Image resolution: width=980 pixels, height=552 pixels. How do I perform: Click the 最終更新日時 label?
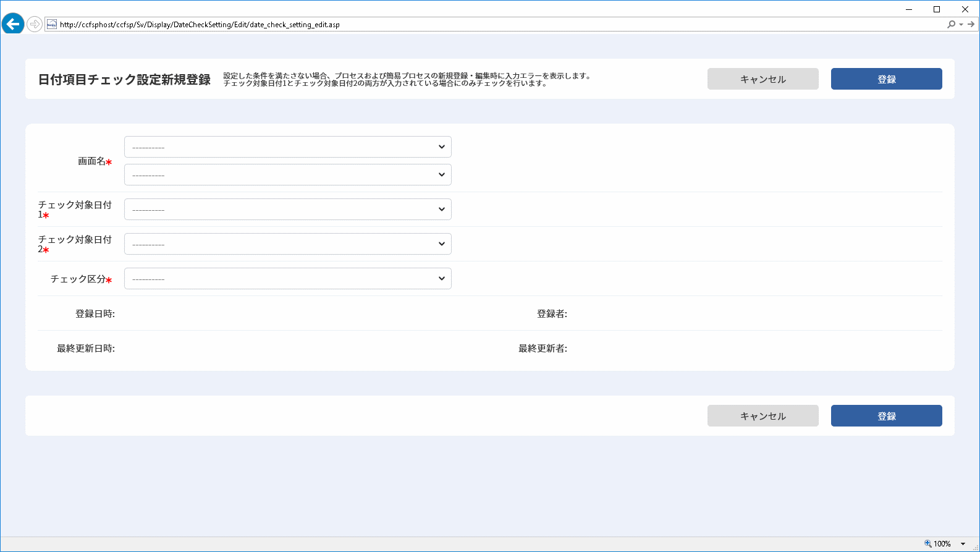click(86, 349)
